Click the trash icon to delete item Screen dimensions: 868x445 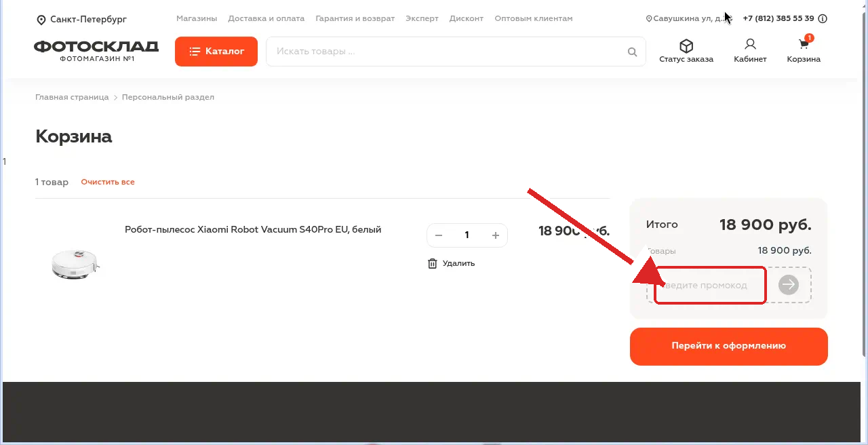432,263
